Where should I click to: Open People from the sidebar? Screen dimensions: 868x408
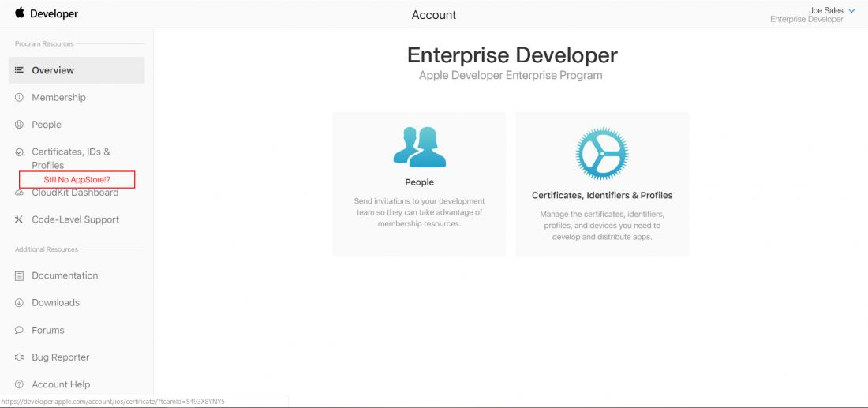coord(47,125)
